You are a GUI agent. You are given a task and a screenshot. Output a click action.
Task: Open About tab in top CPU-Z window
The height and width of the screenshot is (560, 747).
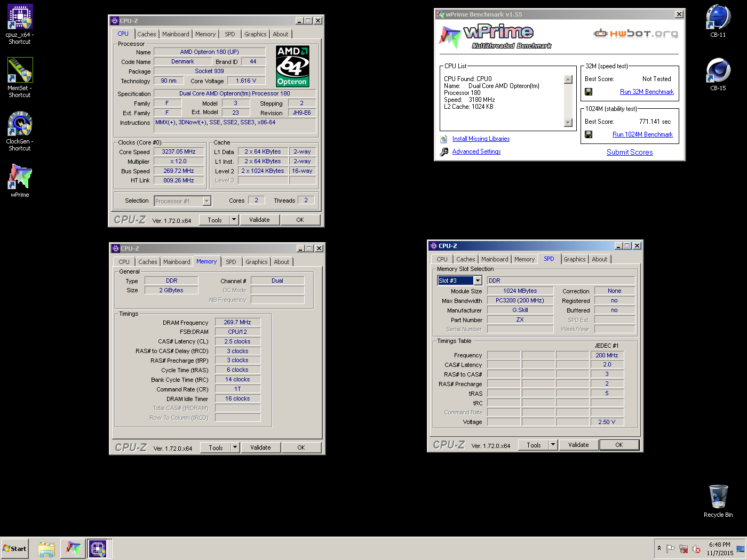click(x=281, y=34)
